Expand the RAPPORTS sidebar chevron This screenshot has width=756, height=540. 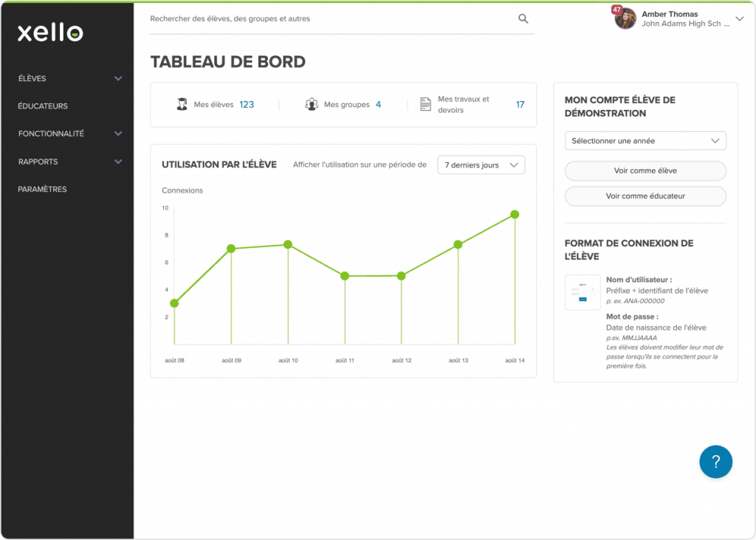click(118, 162)
